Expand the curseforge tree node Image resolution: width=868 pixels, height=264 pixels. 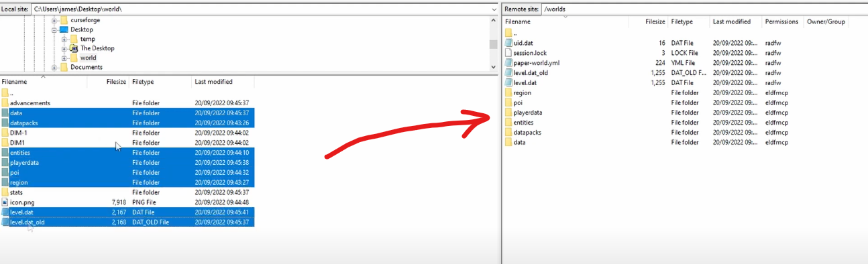click(x=54, y=20)
